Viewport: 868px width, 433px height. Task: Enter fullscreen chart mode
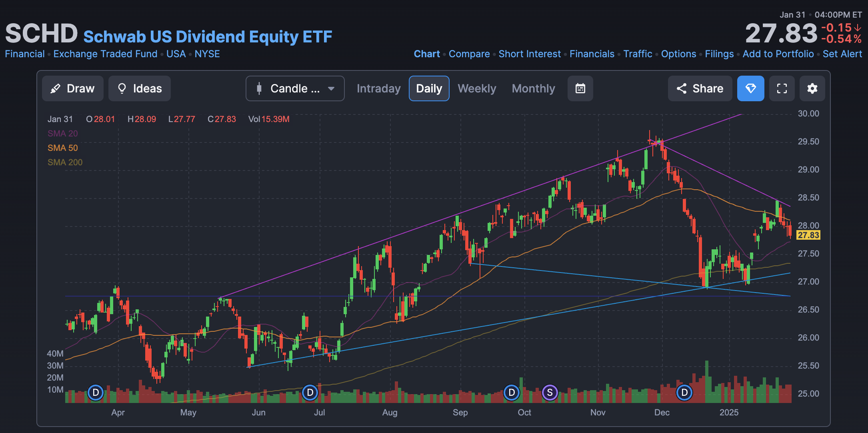tap(782, 88)
